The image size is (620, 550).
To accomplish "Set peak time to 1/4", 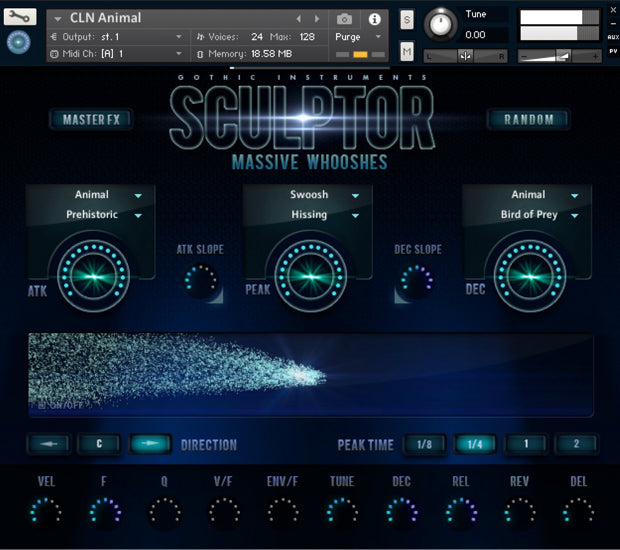I will pyautogui.click(x=475, y=444).
